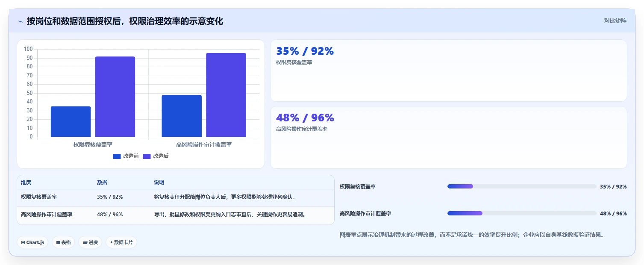Click the 数据 column header

(102, 183)
